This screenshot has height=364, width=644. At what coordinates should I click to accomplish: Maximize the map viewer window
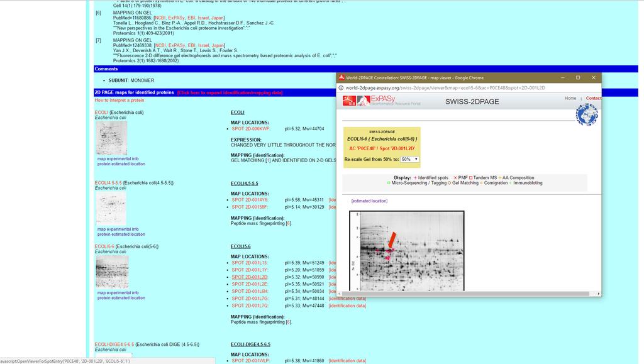(x=578, y=77)
